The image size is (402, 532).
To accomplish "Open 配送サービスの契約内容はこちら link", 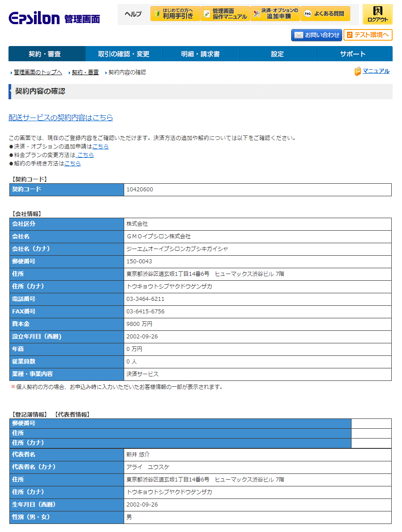I will click(61, 118).
